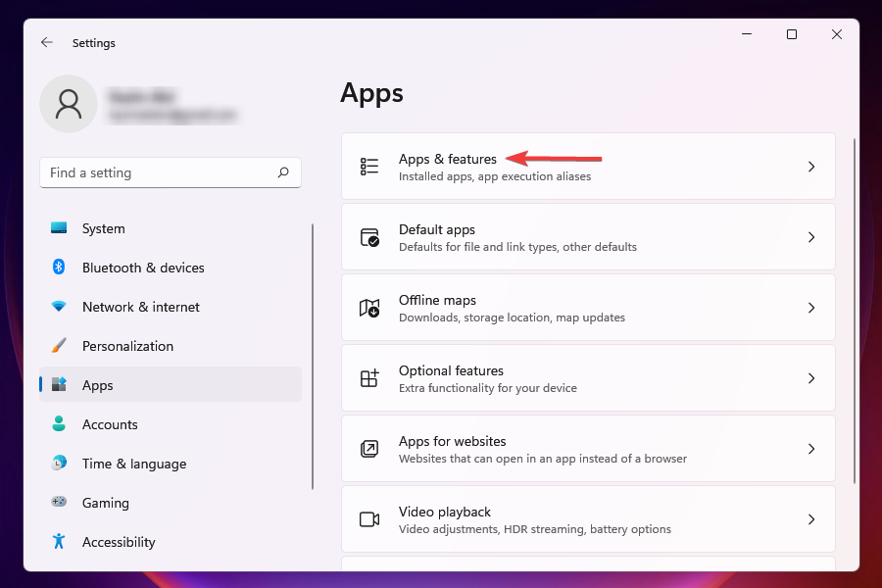Open the Gaming category
The height and width of the screenshot is (588, 882).
(x=171, y=503)
